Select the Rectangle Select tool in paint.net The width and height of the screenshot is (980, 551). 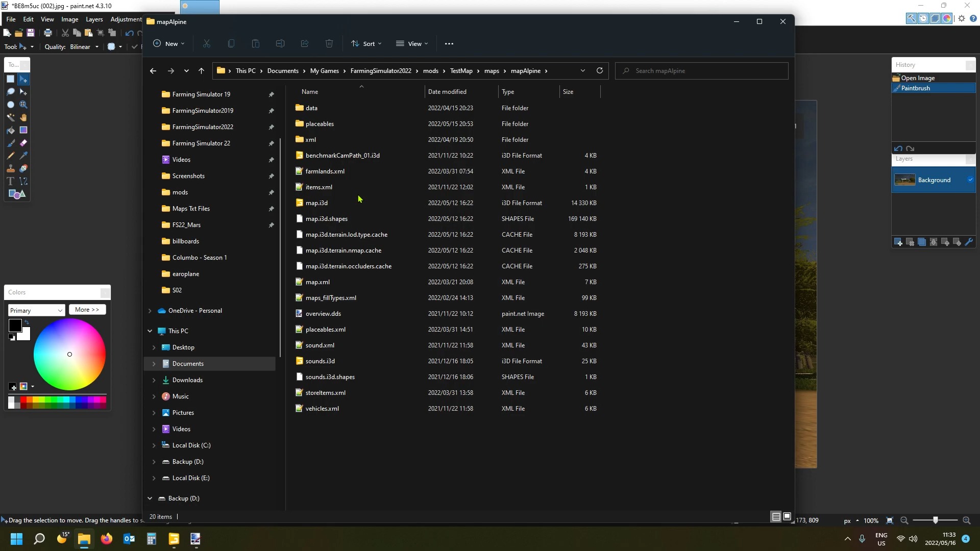[10, 79]
